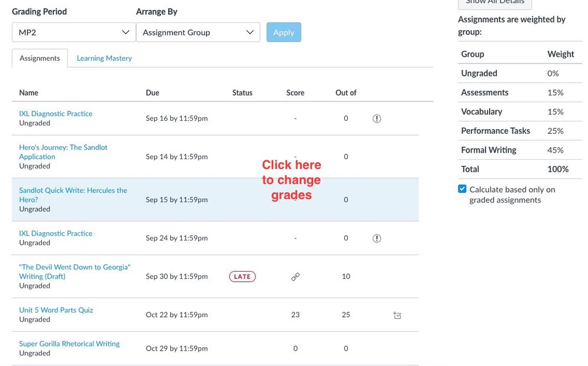Switch to the Learning Mastery tab
This screenshot has height=366, width=588.
pos(104,58)
